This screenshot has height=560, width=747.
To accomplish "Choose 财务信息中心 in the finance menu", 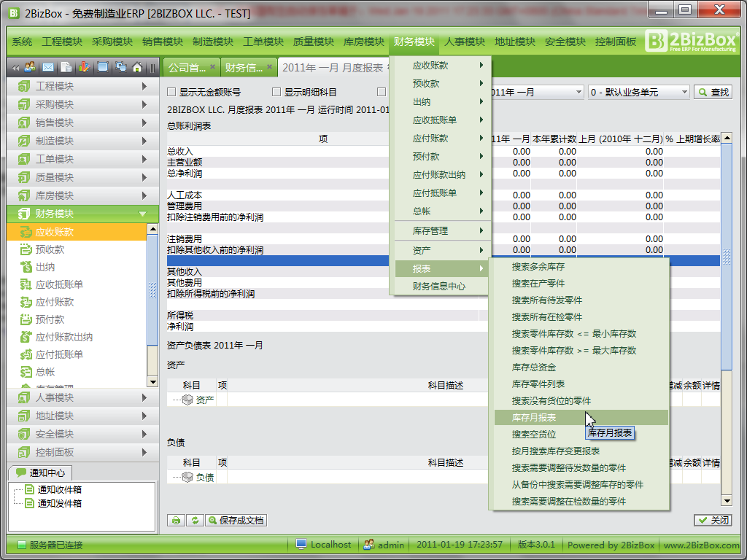I will (439, 287).
